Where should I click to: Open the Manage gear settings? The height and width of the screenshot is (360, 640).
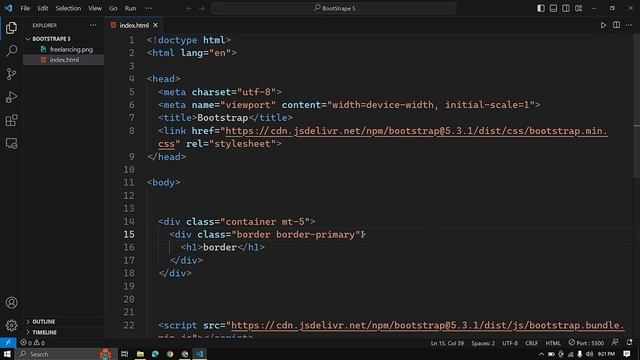(x=11, y=325)
